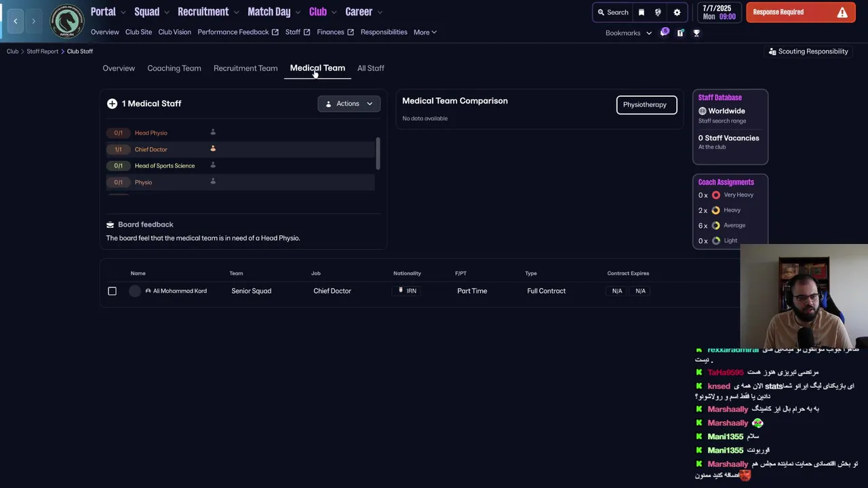Click Chief Doctor person icon
The image size is (868, 488).
(x=213, y=148)
